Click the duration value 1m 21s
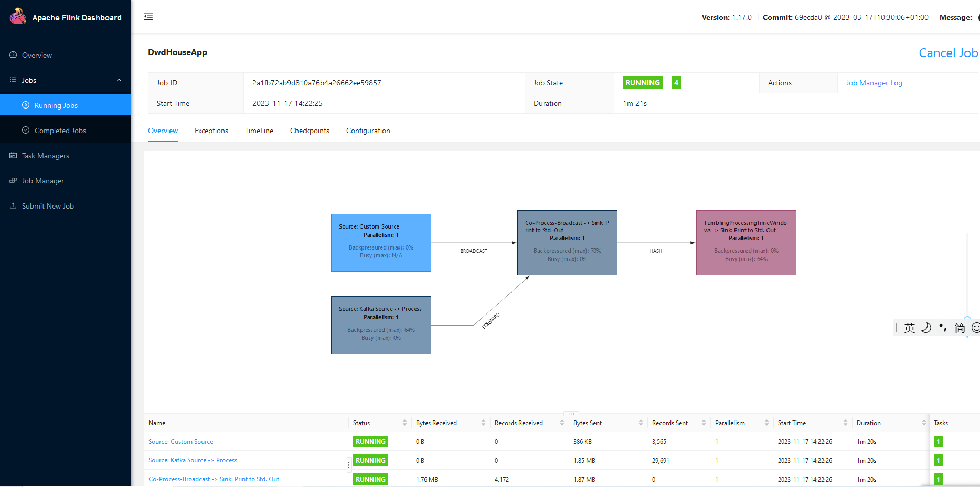This screenshot has height=487, width=980. 635,103
